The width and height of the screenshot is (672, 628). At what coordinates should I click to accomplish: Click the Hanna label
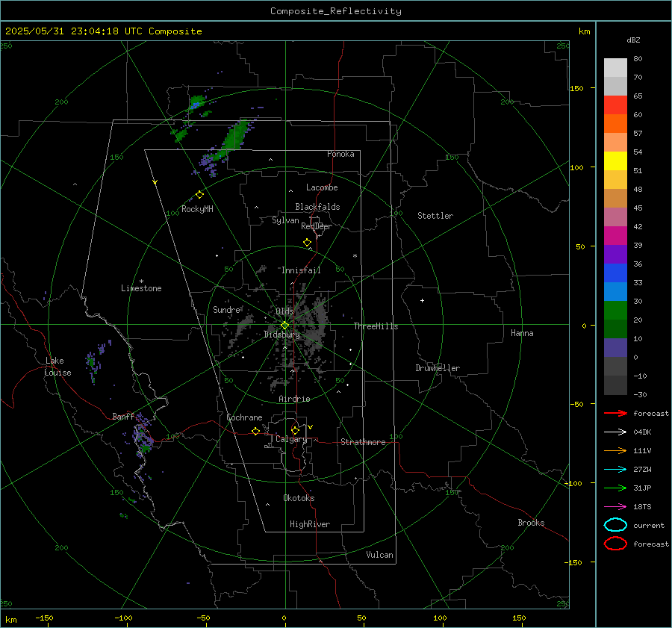click(522, 333)
